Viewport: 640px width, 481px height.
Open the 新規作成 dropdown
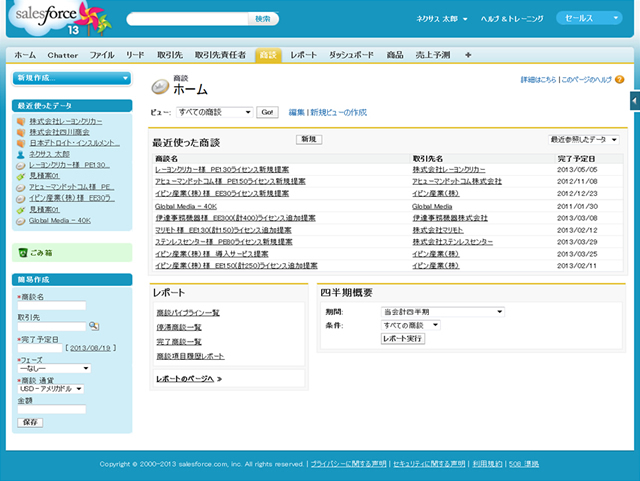72,78
